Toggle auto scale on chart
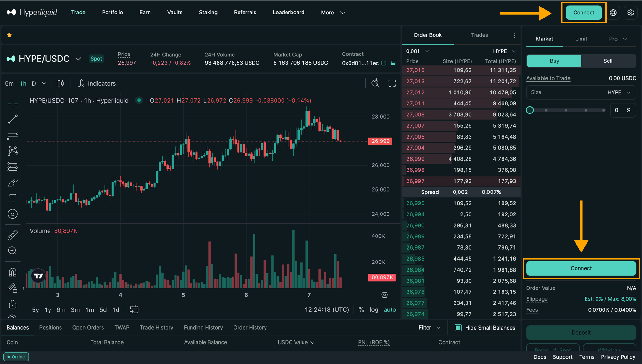The height and width of the screenshot is (364, 642). [x=390, y=309]
